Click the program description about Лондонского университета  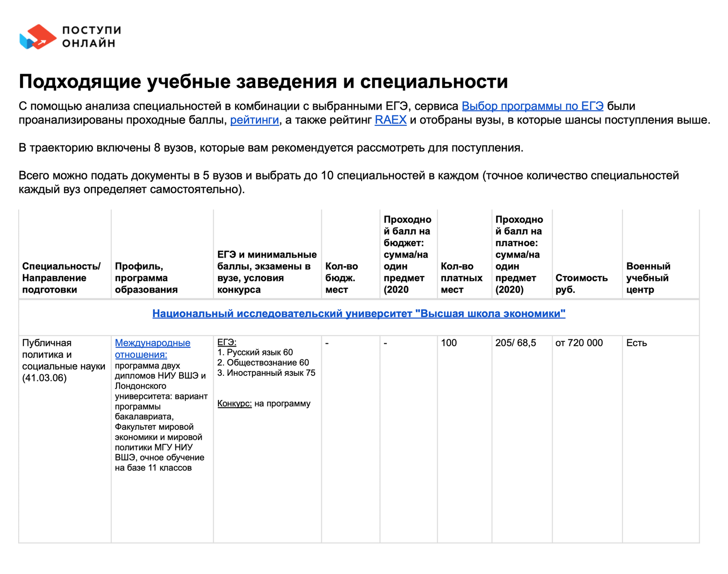[161, 416]
